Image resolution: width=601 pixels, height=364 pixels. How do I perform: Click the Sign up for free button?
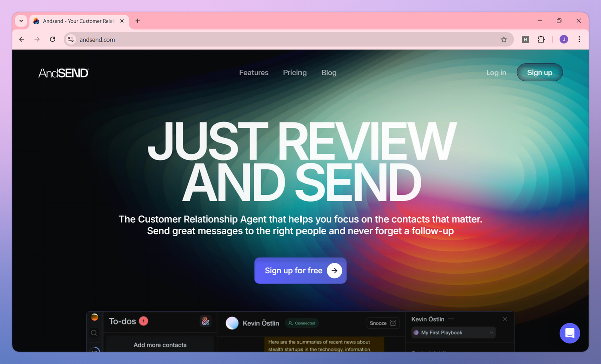click(300, 270)
